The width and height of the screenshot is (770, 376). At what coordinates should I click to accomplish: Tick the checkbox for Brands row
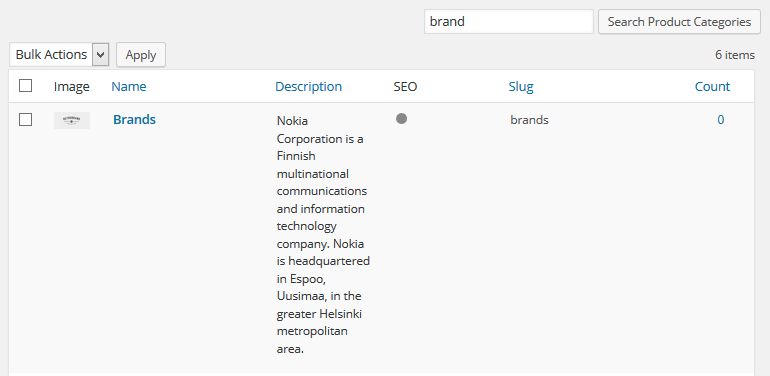coord(26,119)
